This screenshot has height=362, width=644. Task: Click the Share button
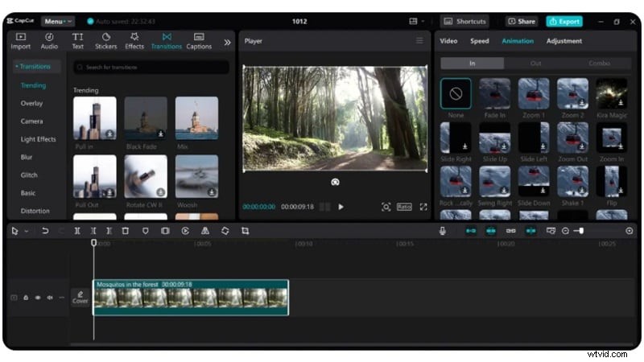pos(522,22)
